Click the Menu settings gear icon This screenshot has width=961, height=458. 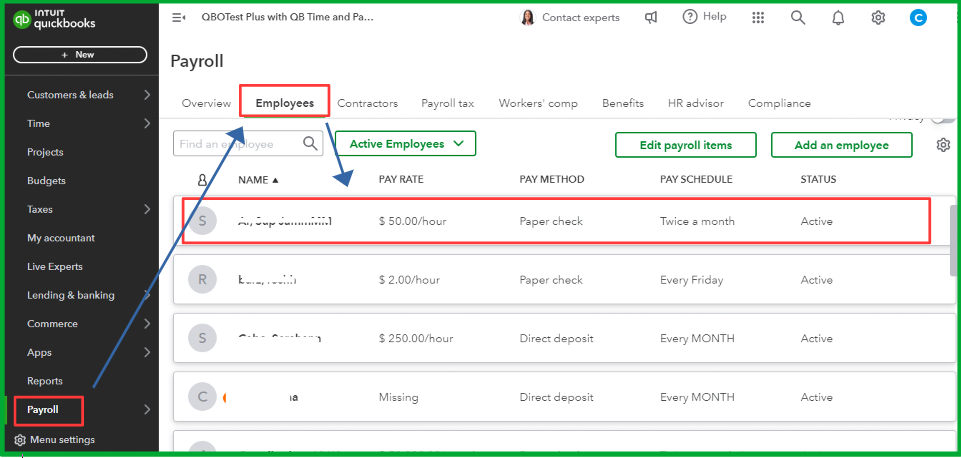tap(20, 440)
